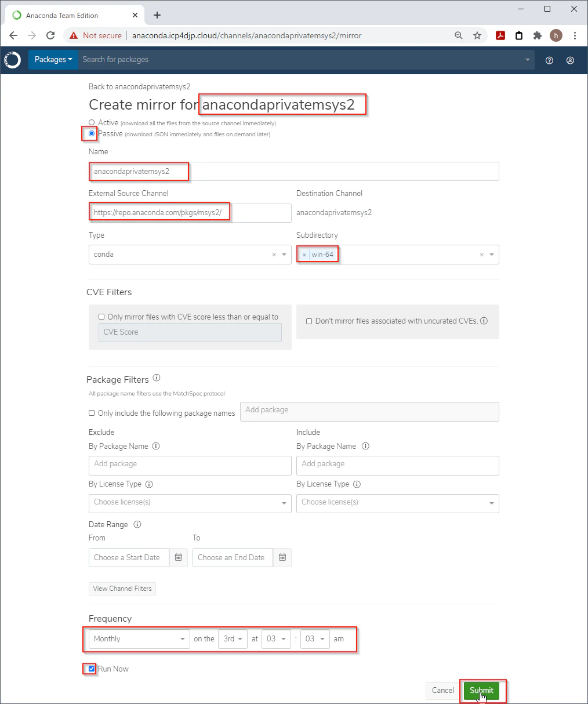Click the clipboard extension icon
This screenshot has width=588, height=704.
coord(519,35)
